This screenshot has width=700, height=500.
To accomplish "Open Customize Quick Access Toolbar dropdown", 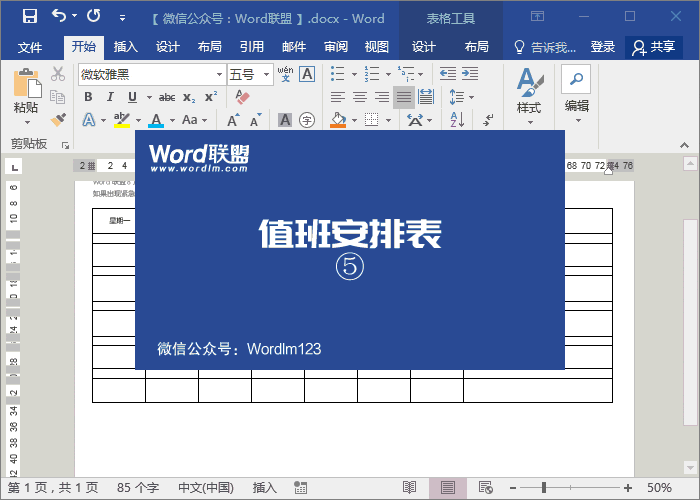I will [x=122, y=18].
